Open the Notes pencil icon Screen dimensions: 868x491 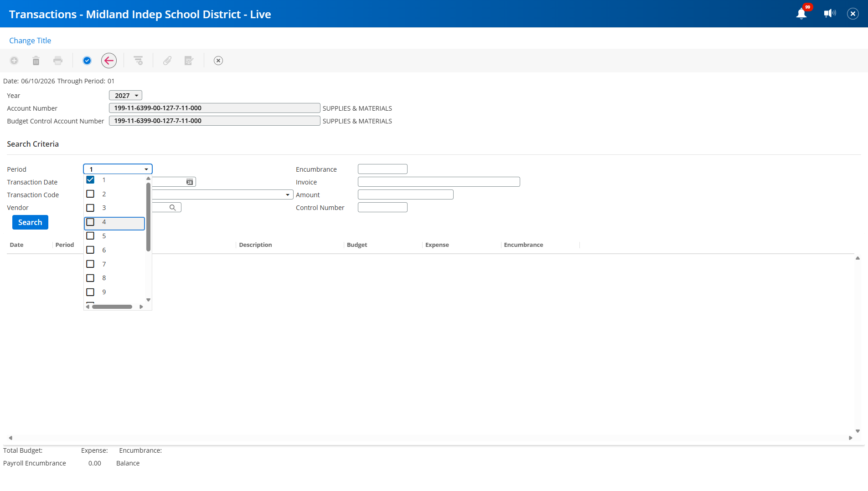(189, 61)
